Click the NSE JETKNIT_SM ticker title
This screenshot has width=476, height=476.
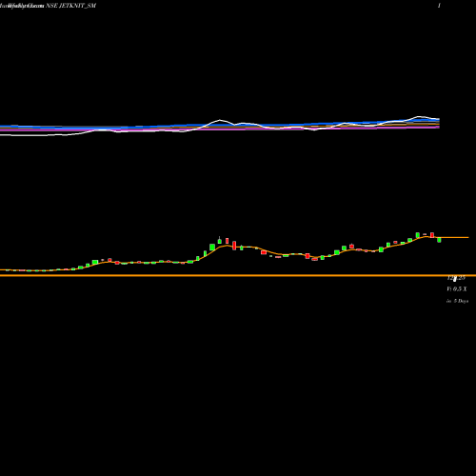(x=70, y=6)
